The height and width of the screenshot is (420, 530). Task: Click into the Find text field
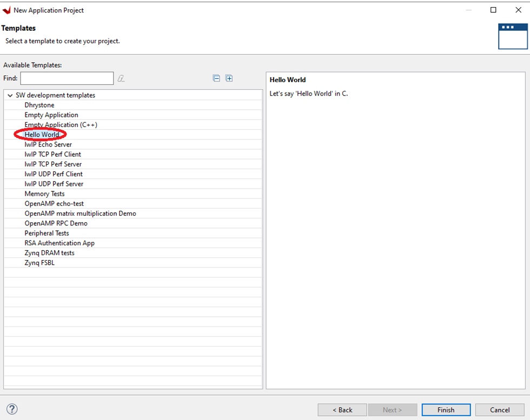[x=67, y=78]
